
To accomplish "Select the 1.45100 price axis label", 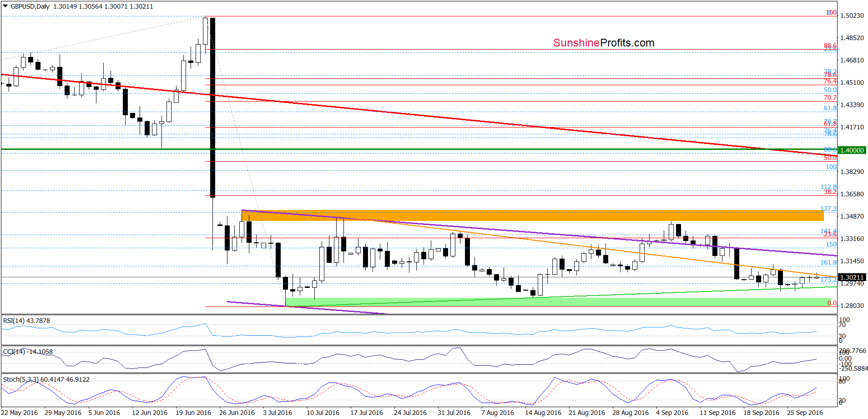I will pos(852,82).
